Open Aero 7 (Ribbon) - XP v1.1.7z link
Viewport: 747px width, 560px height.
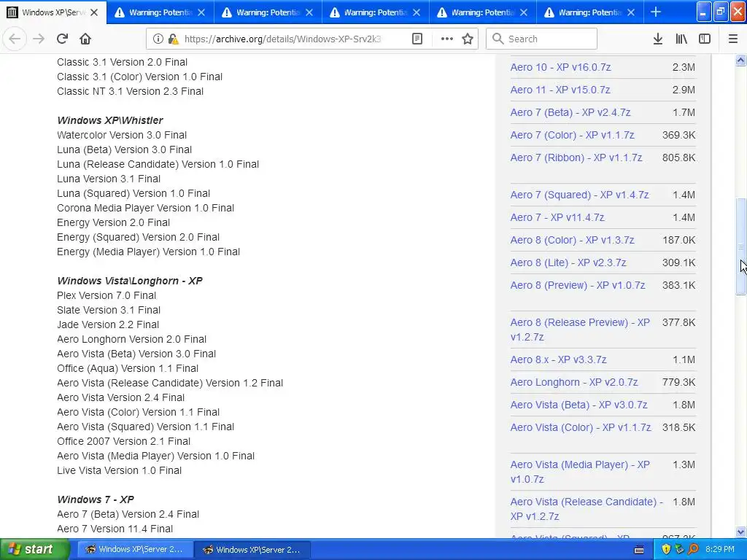pos(576,157)
